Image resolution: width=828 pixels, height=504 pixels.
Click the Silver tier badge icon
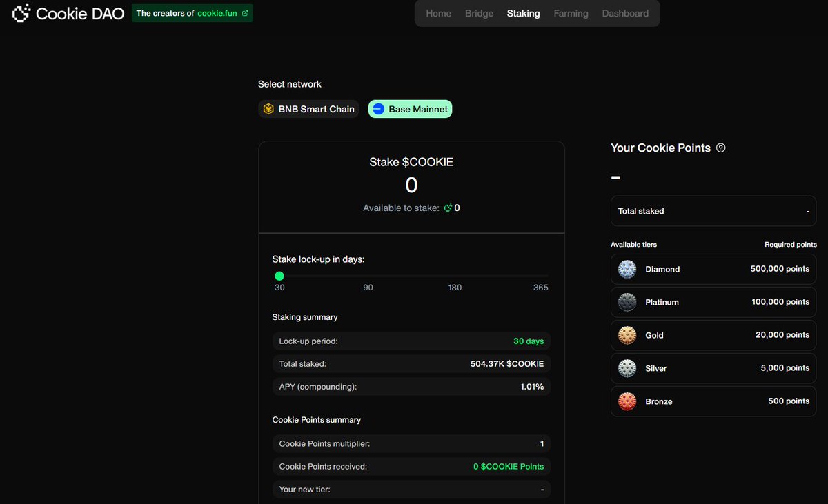[627, 368]
